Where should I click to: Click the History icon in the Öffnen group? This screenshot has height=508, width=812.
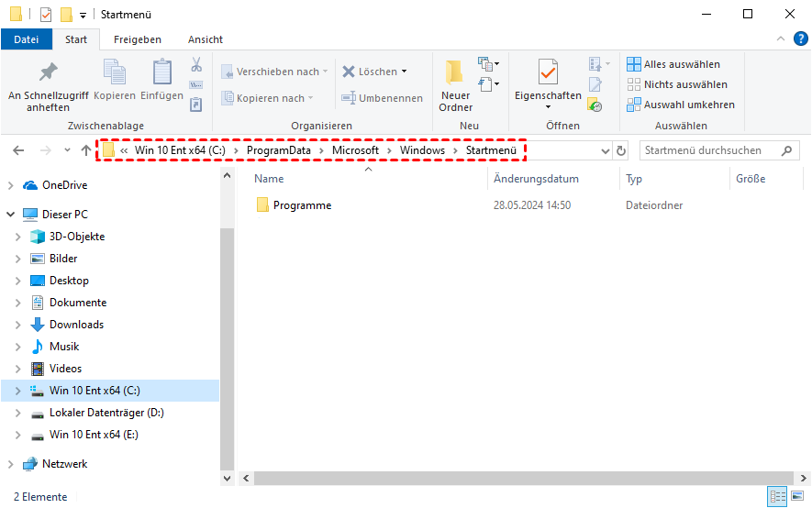[595, 105]
